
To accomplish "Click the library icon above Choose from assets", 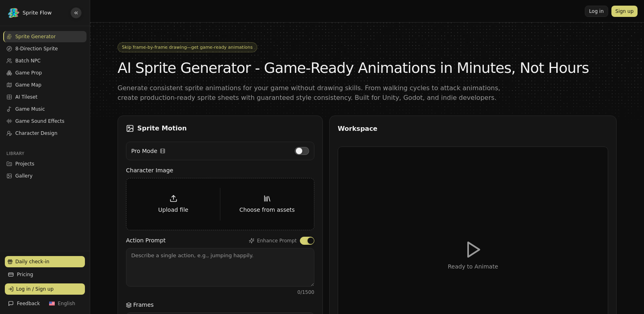I will 267,198.
